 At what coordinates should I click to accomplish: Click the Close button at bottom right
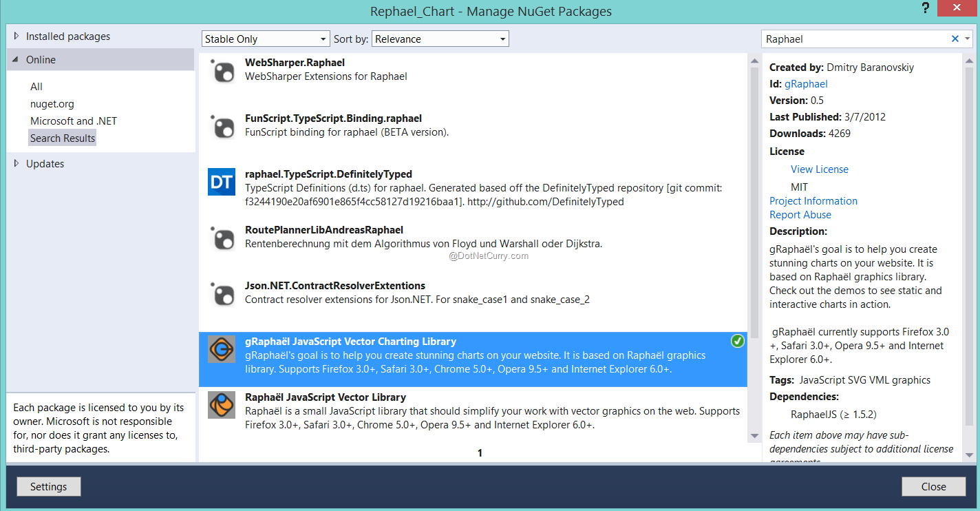934,486
